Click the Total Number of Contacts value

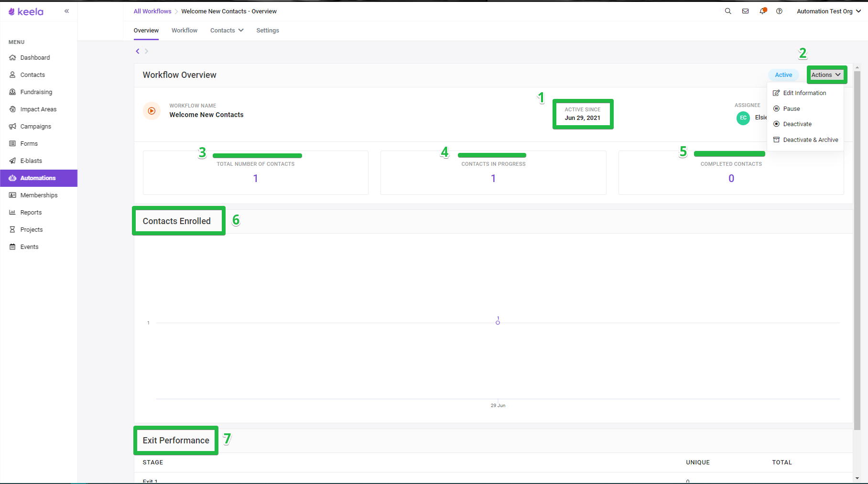pyautogui.click(x=256, y=178)
